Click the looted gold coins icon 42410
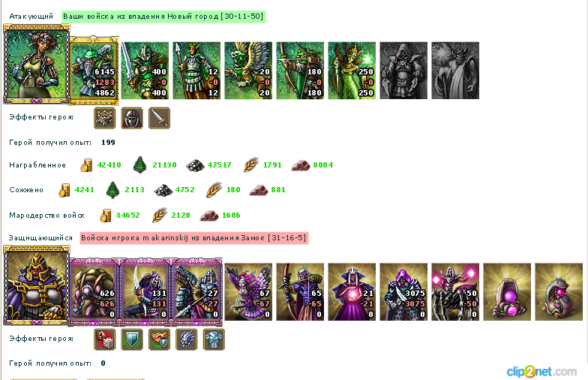 click(87, 165)
